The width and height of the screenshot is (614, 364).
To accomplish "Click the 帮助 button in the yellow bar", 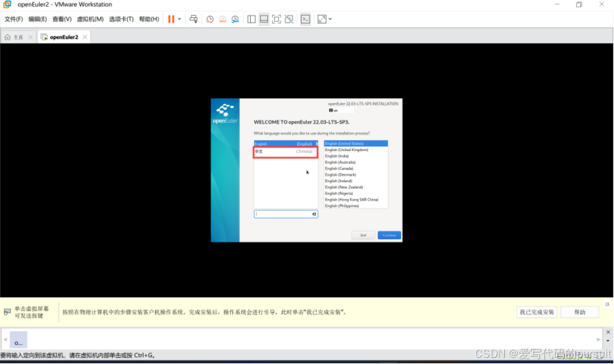I will coord(580,312).
